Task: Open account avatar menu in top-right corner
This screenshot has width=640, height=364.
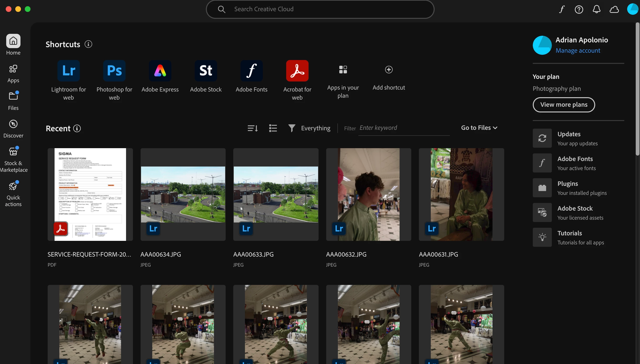Action: click(633, 9)
